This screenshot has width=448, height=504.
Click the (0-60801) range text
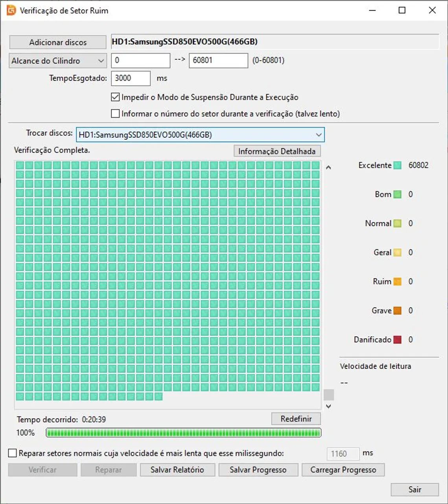tap(269, 60)
